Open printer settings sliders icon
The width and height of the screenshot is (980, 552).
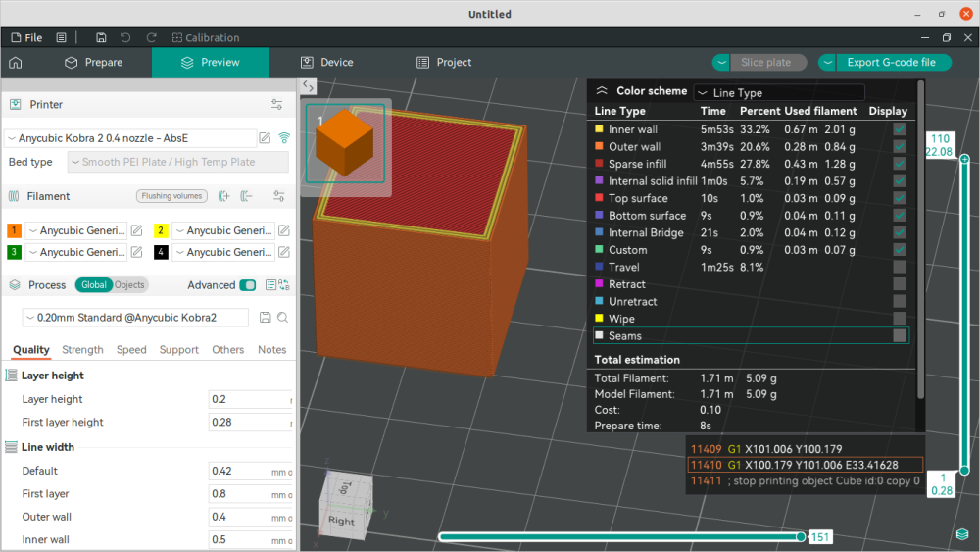point(277,104)
